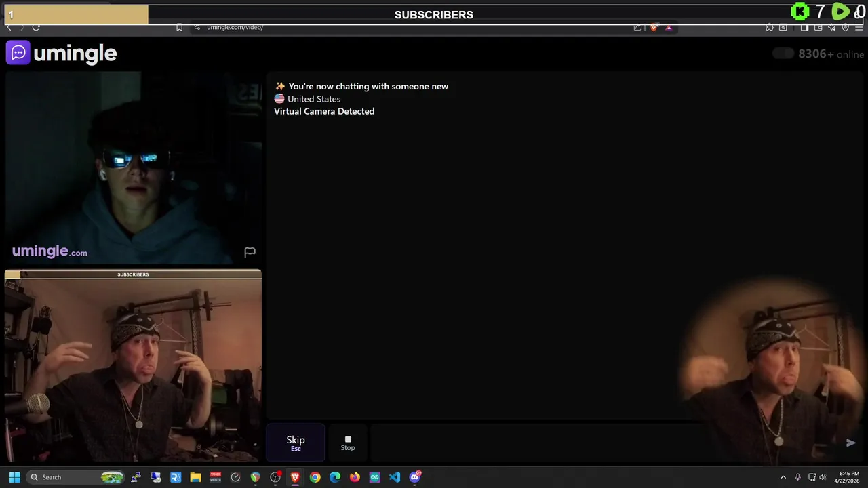Toggle the browser sidebar panel icon
The width and height of the screenshot is (868, 488).
[x=804, y=27]
